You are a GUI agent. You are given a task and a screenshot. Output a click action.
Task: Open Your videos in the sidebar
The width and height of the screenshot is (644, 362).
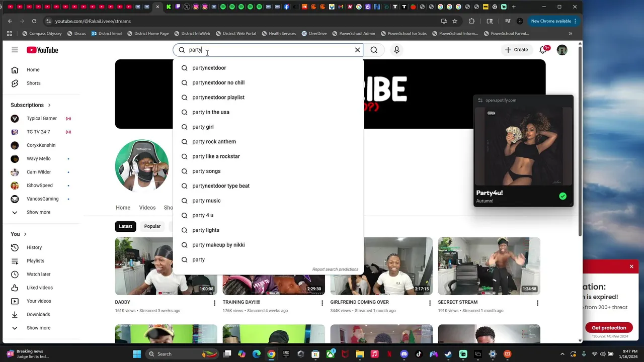coord(41,301)
